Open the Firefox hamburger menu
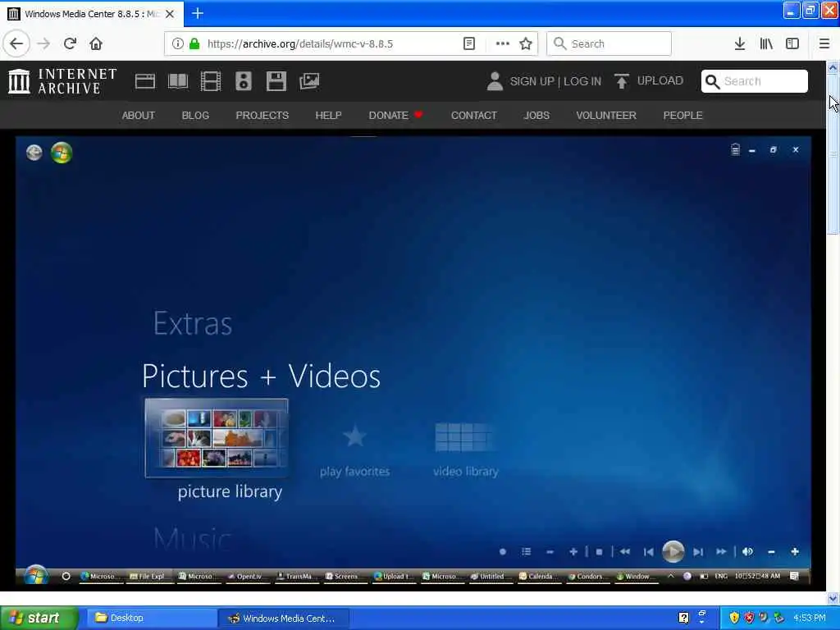Viewport: 840px width, 630px height. (x=824, y=43)
